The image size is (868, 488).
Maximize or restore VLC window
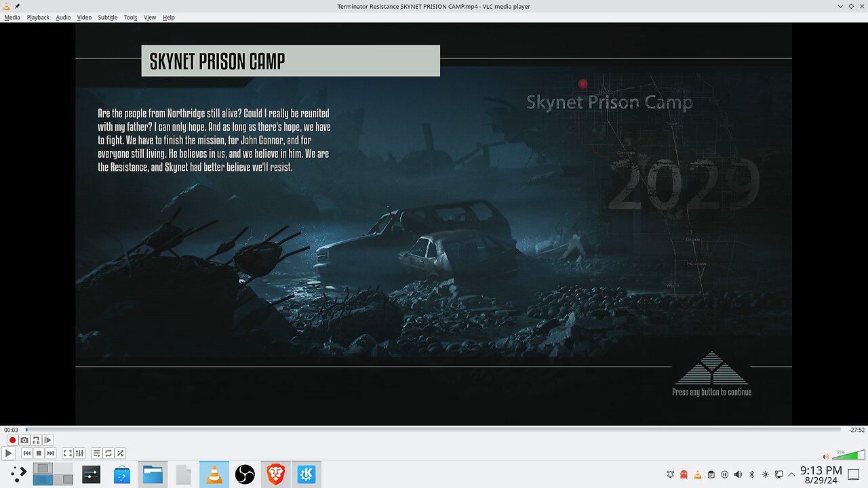[x=851, y=6]
